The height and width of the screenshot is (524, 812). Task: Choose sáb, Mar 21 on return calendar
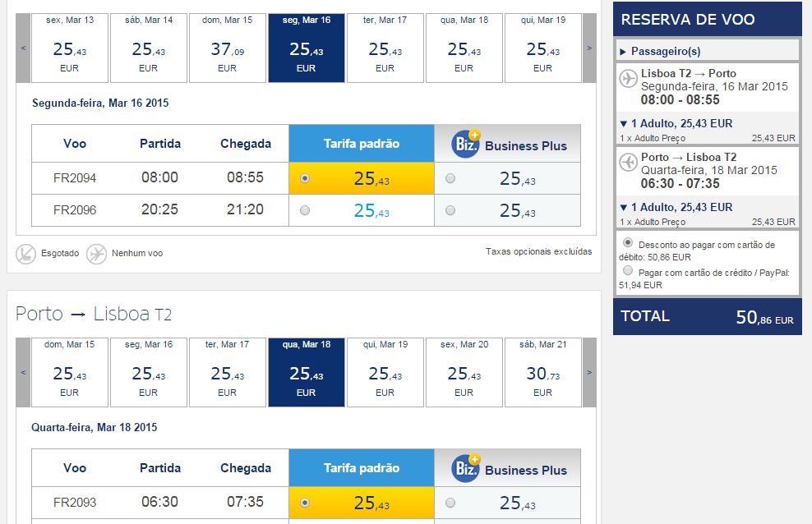542,372
